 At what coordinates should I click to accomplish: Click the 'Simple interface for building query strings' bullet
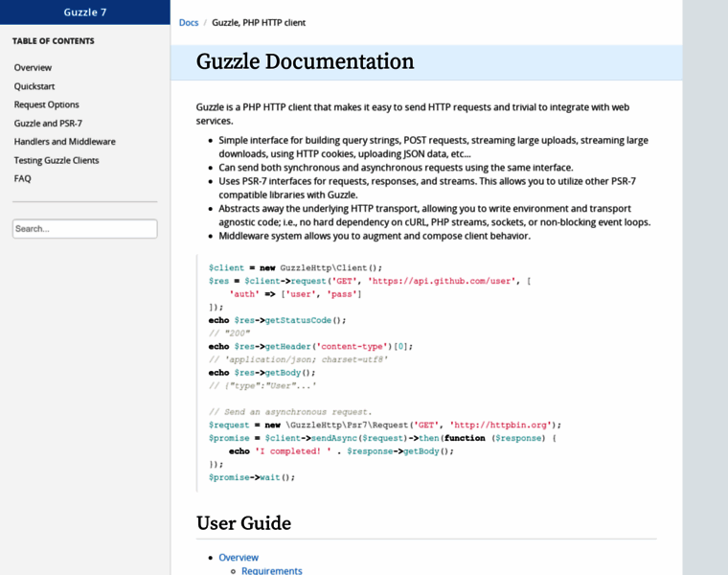[x=433, y=148]
